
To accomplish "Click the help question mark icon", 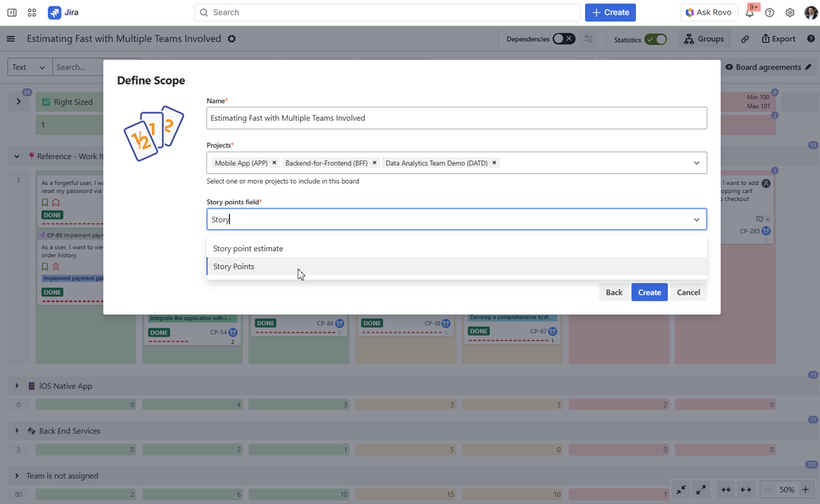I will pyautogui.click(x=769, y=12).
